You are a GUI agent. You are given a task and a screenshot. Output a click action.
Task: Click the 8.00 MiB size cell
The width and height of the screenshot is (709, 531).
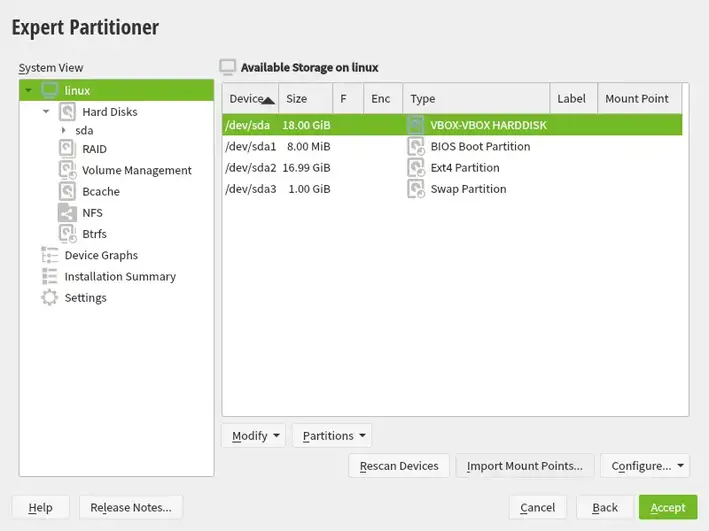pyautogui.click(x=308, y=147)
